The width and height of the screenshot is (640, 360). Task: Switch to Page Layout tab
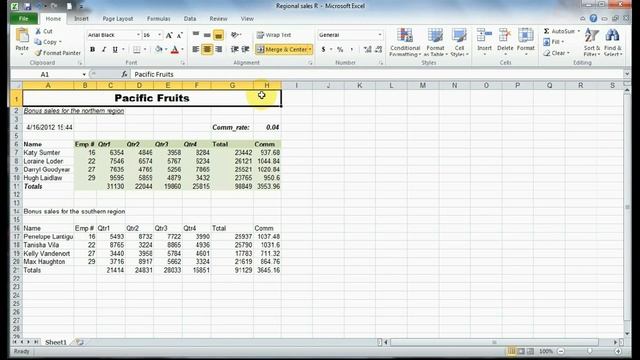tap(118, 19)
